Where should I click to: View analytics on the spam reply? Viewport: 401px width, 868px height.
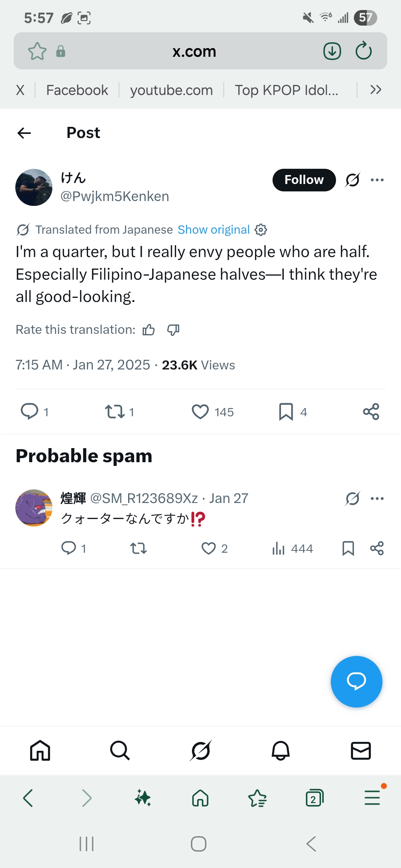280,548
